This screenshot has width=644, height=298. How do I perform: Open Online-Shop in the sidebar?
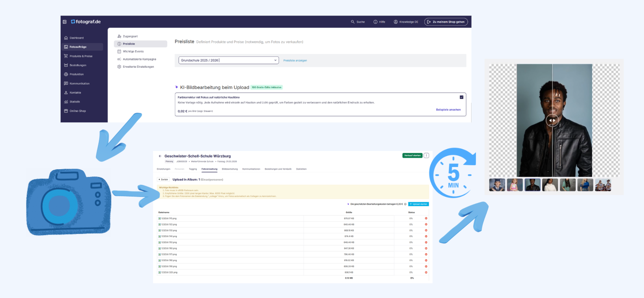[75, 111]
